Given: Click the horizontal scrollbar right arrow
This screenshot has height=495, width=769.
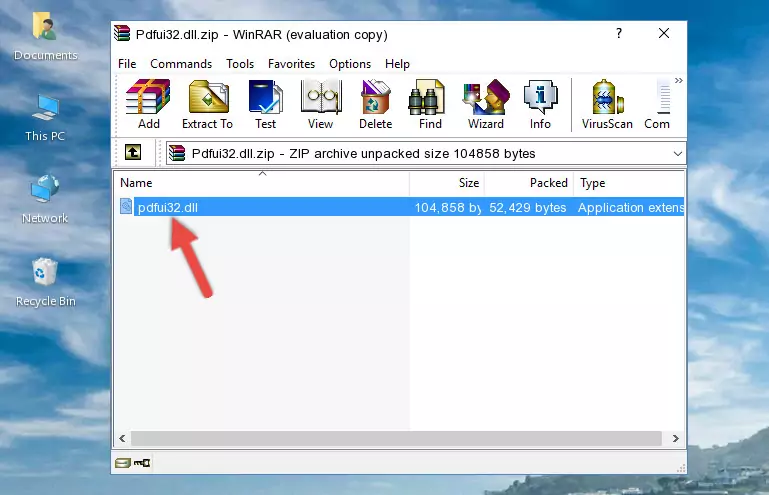Looking at the screenshot, I should 676,438.
